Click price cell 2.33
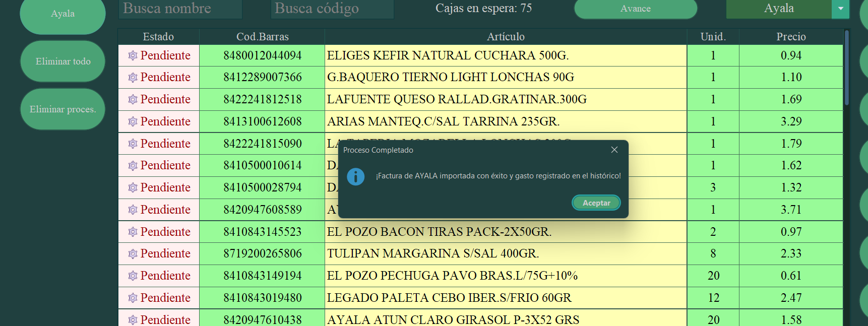 791,254
